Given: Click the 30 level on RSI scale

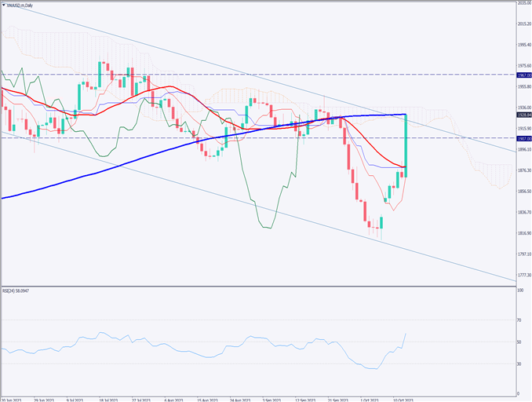Looking at the screenshot, I should (x=519, y=364).
